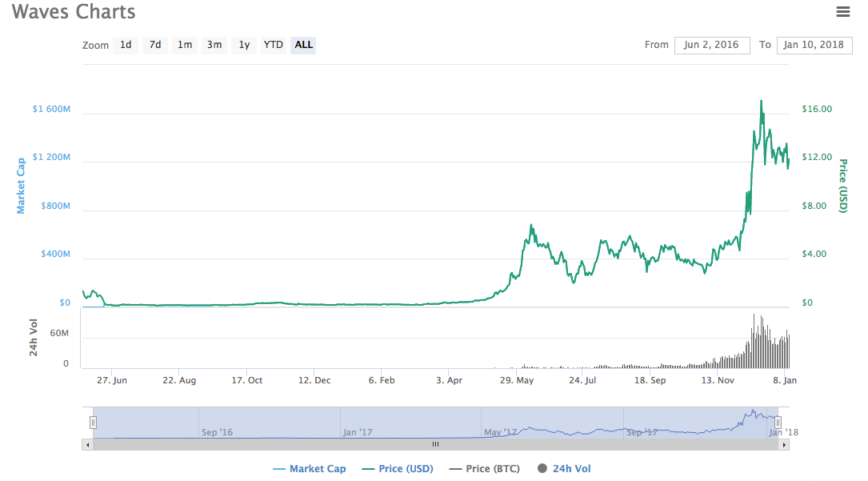Click the navigator left range handle
Viewport: 868px width, 481px height.
click(x=94, y=423)
